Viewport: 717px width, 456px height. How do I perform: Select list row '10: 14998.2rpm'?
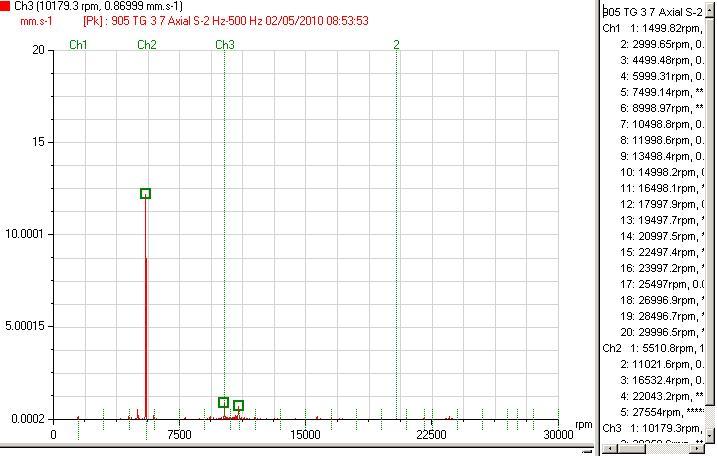(x=662, y=172)
